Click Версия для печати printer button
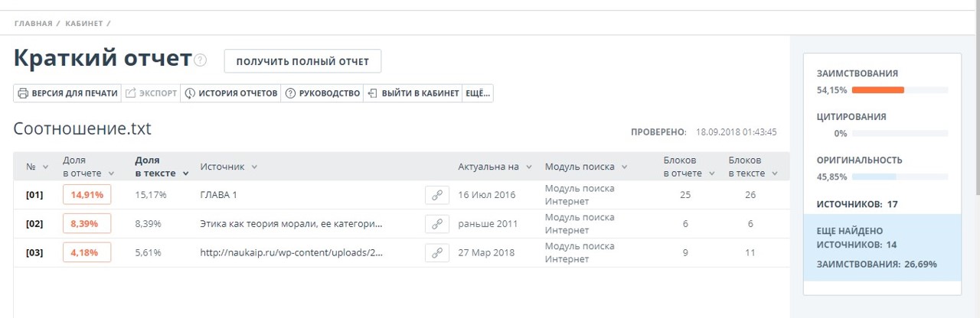Viewport: 980px width, 318px height. click(67, 93)
